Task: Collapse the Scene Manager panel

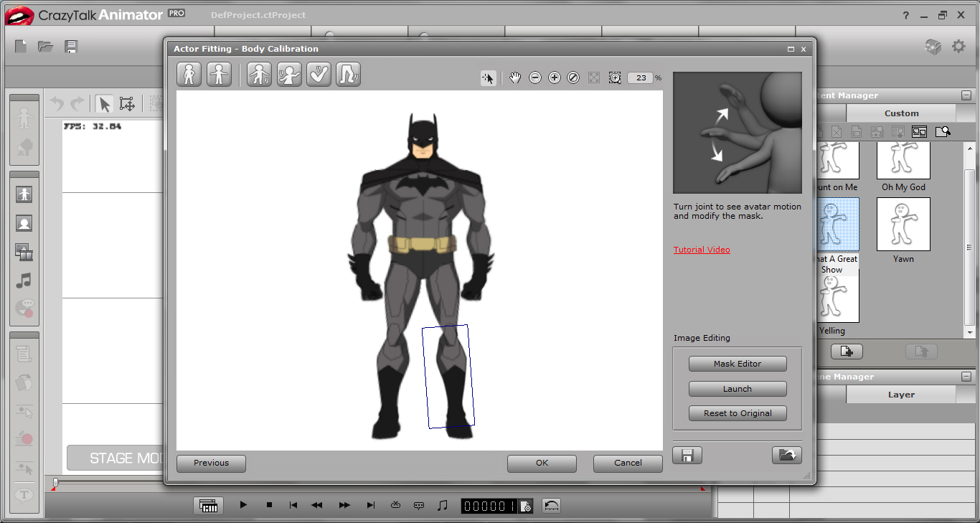Action: (x=966, y=377)
